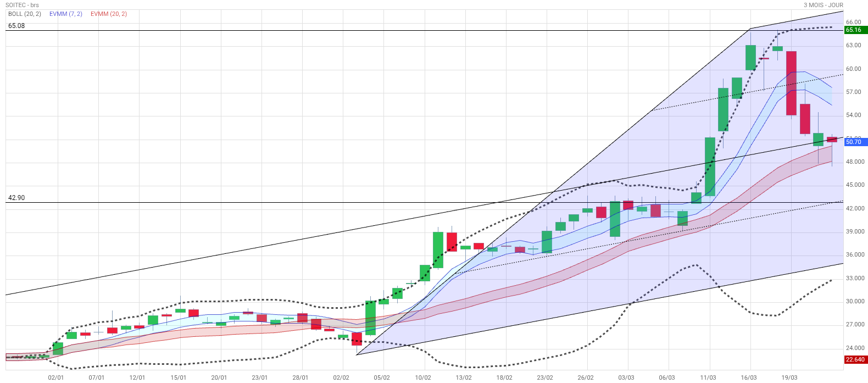868x383 pixels.
Task: Click the 54.00 price axis label
Action: 853,115
